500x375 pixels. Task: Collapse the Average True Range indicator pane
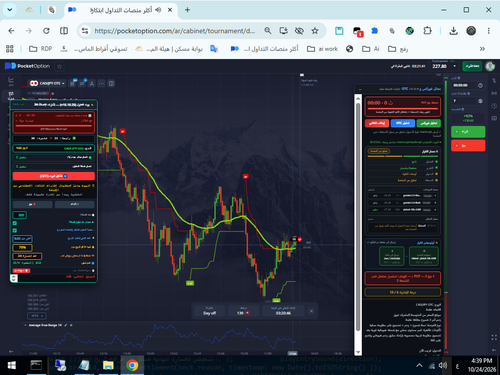[26, 325]
